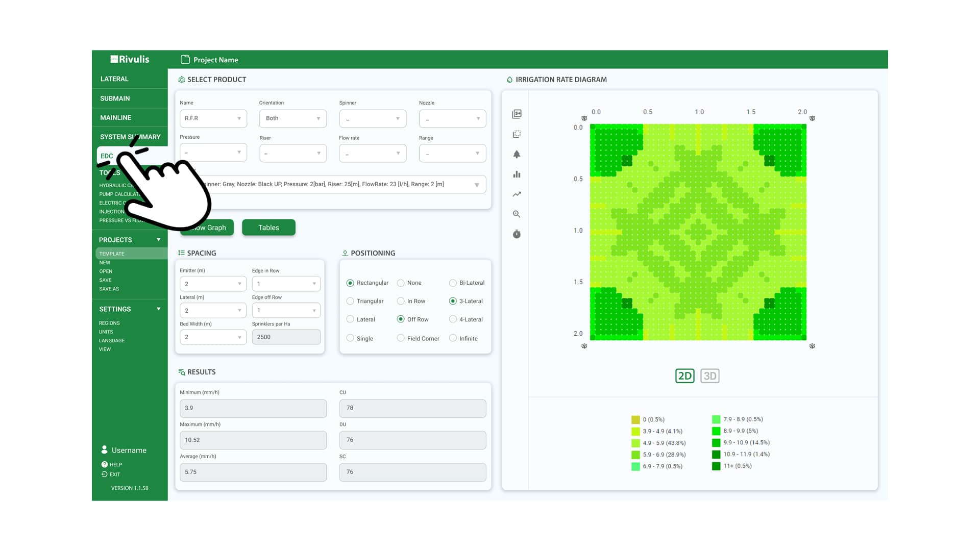Choose Field Corner positioning
The image size is (980, 551).
point(400,338)
